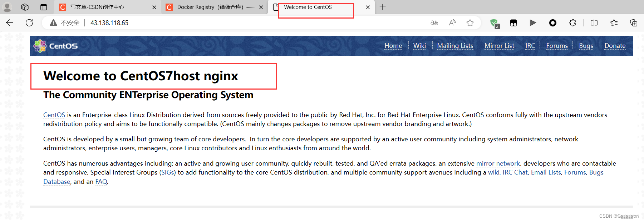
Task: Follow the IRC Chat link
Action: pos(515,172)
